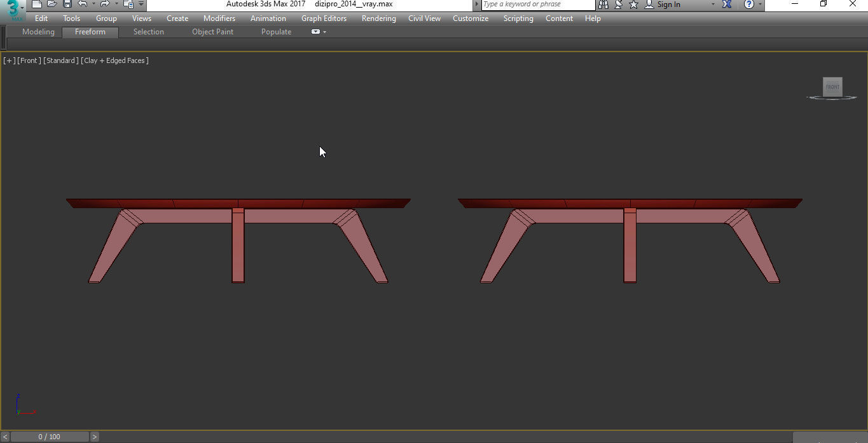This screenshot has width=868, height=443.
Task: Open the Animation menu
Action: pos(268,18)
